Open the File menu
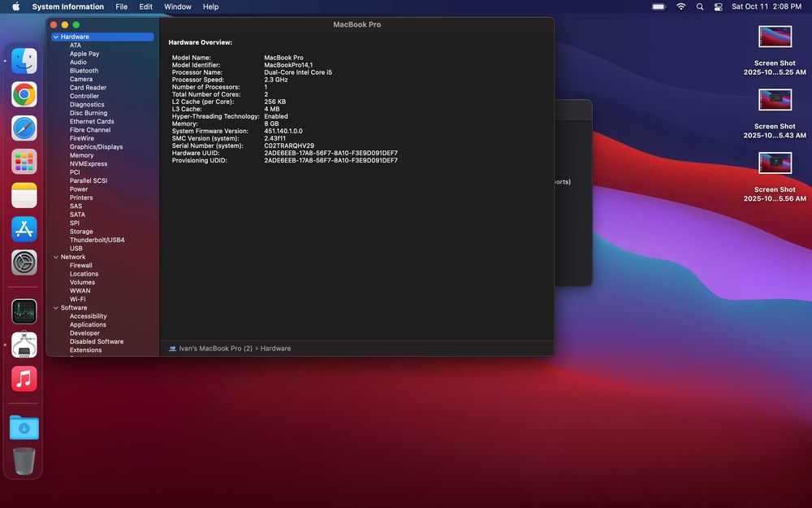The width and height of the screenshot is (812, 508). click(x=122, y=7)
